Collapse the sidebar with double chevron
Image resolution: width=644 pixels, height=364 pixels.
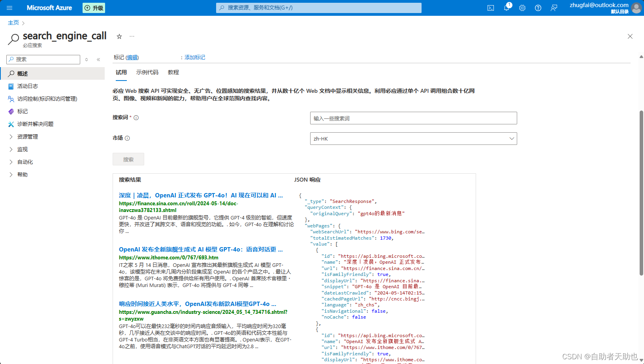98,60
